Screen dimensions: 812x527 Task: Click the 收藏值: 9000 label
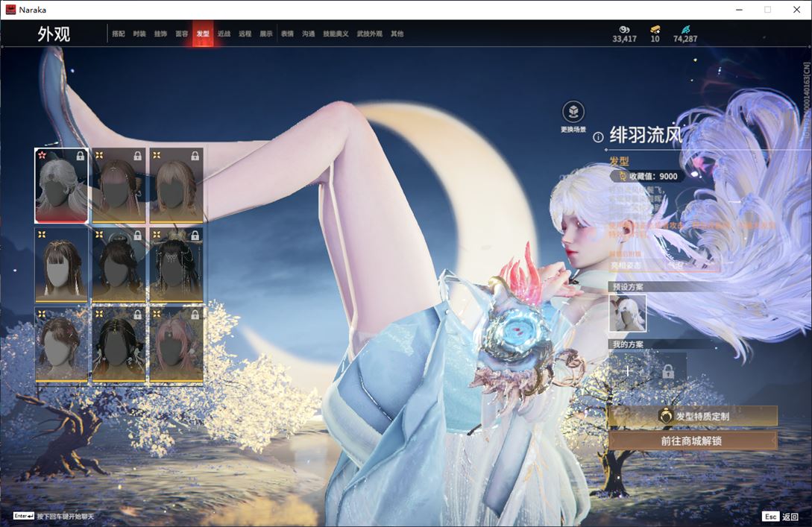pos(653,177)
